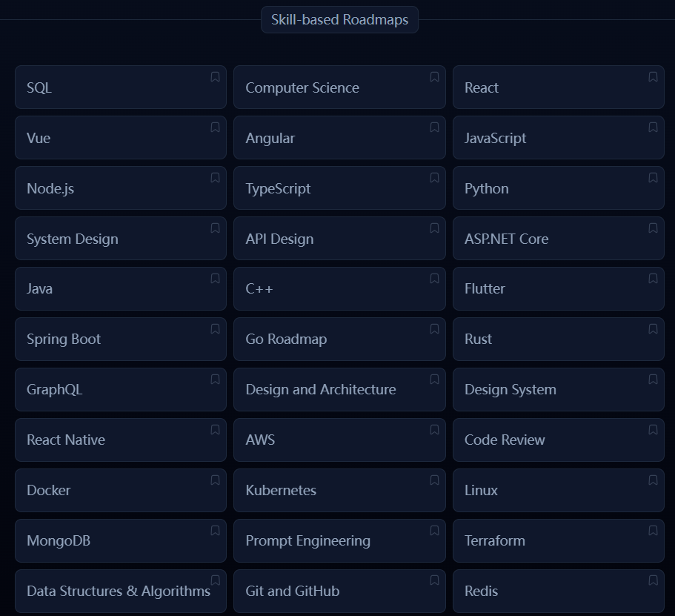675x616 pixels.
Task: Bookmark the Design System roadmap
Action: 653,379
